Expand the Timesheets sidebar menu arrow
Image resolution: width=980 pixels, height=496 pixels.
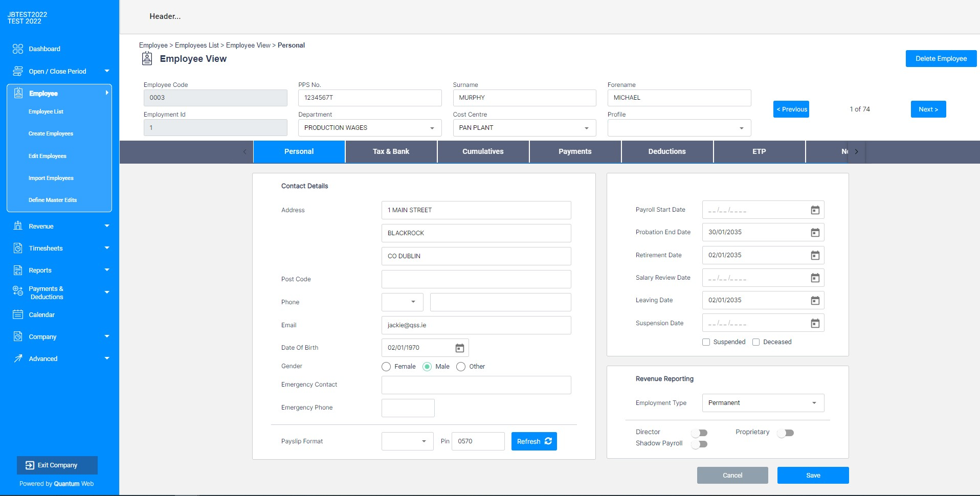coord(107,247)
